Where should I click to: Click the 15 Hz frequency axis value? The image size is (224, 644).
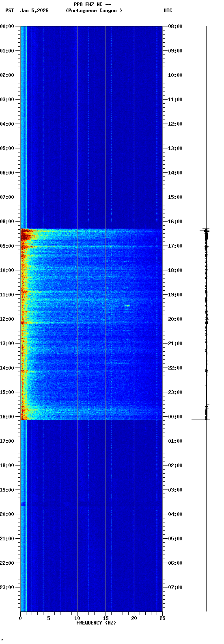106,618
